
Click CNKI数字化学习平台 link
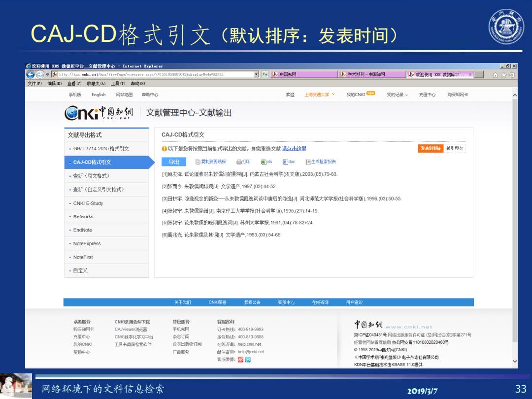[x=134, y=337]
